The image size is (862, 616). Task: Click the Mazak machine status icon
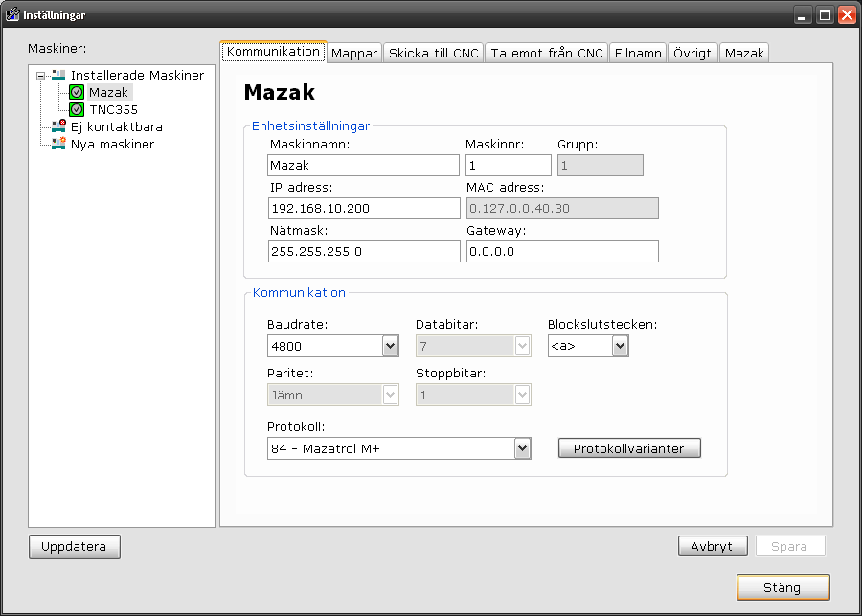[x=77, y=92]
